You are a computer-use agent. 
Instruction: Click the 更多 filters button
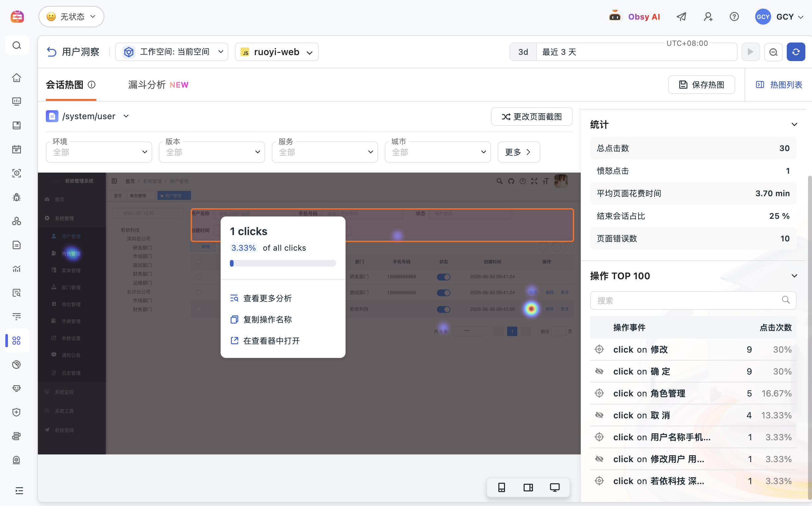[x=518, y=152]
